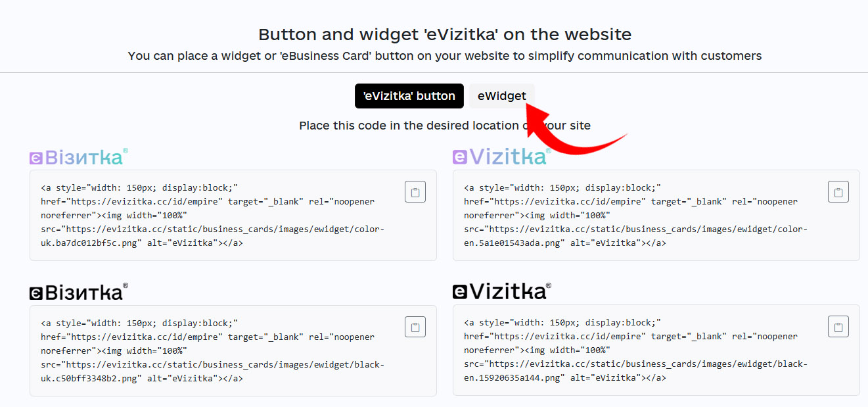This screenshot has height=407, width=868.
Task: Copy the color Ukrainian button code
Action: 415,192
